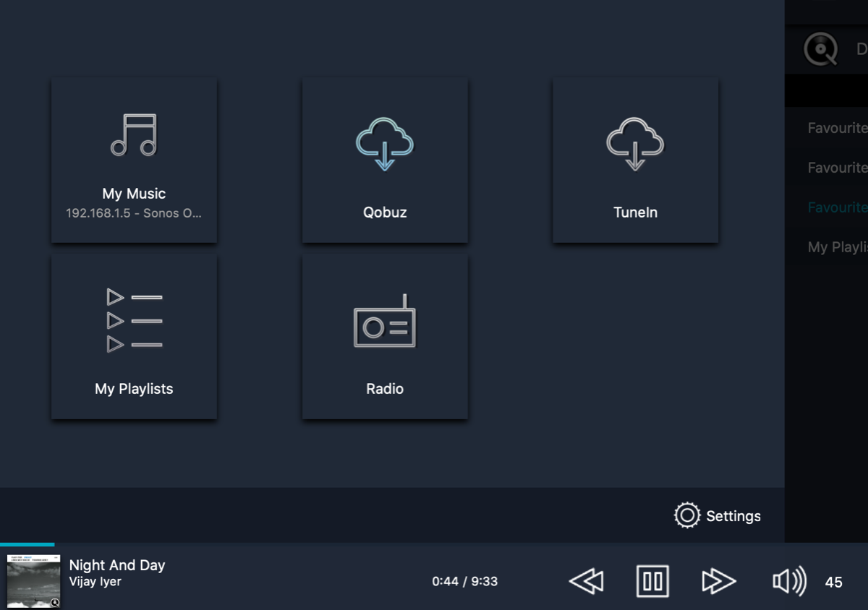Click the 0:44 / 9:33 time display
Viewport: 868px width, 610px height.
tap(464, 581)
